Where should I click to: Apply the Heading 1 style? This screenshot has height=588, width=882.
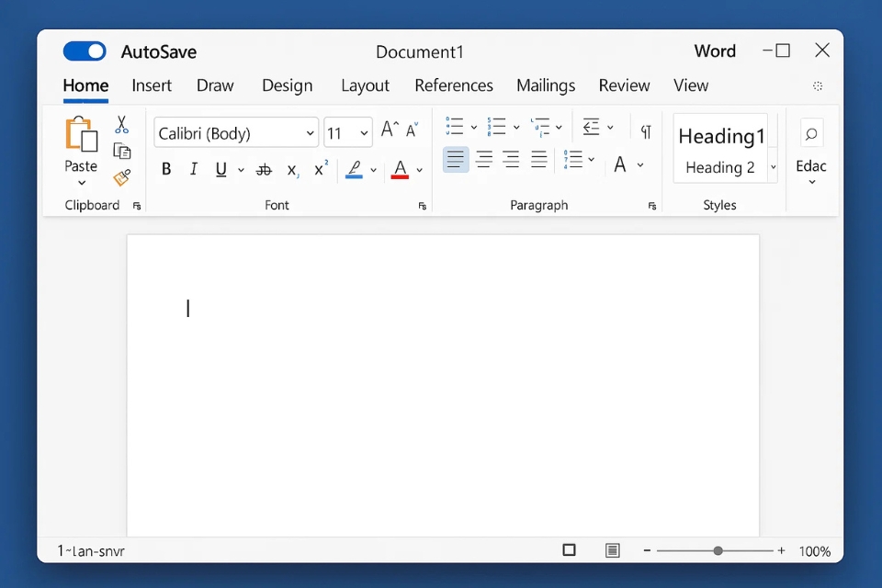tap(722, 136)
